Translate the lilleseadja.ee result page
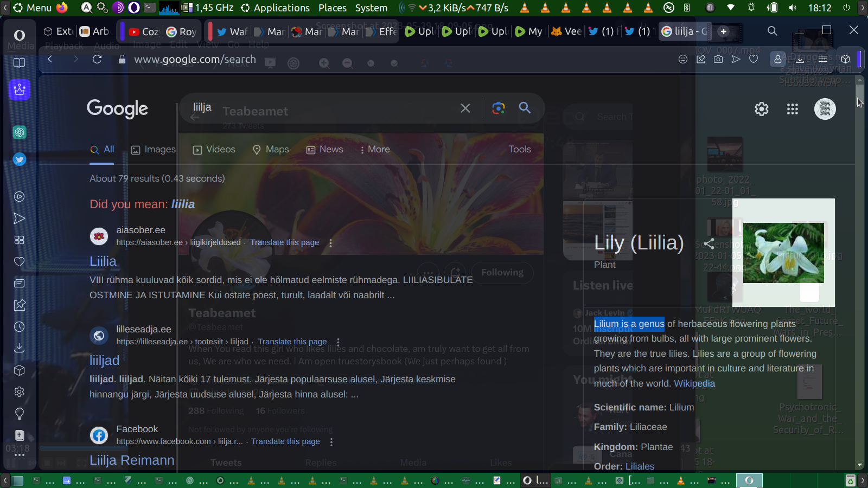This screenshot has height=488, width=868. [292, 342]
